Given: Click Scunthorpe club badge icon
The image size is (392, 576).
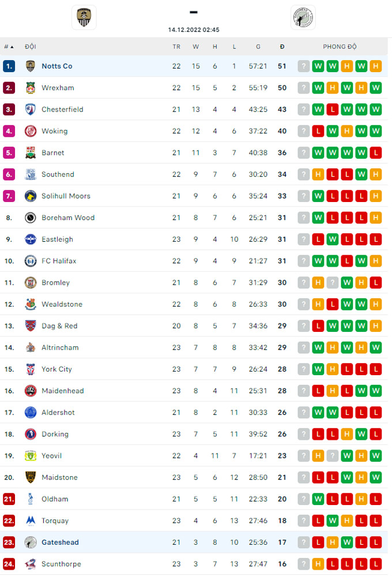Looking at the screenshot, I should click(x=31, y=564).
